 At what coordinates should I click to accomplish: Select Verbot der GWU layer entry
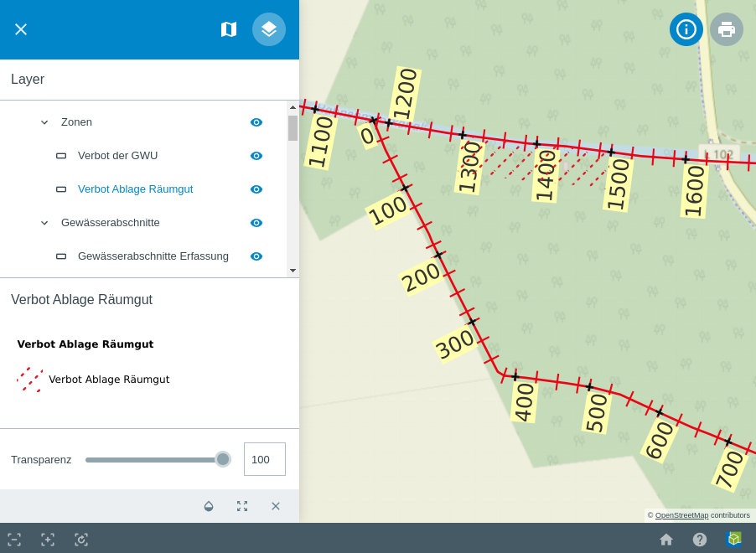[117, 156]
